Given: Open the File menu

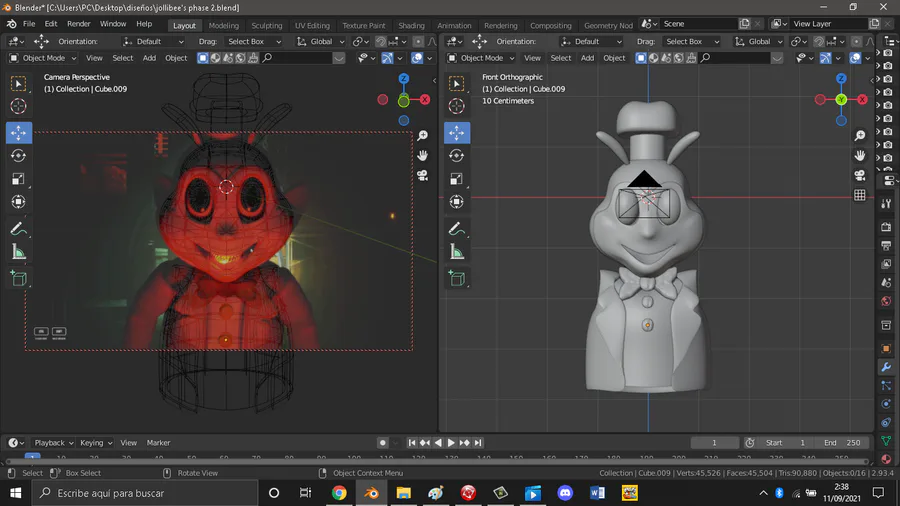Looking at the screenshot, I should pos(29,24).
